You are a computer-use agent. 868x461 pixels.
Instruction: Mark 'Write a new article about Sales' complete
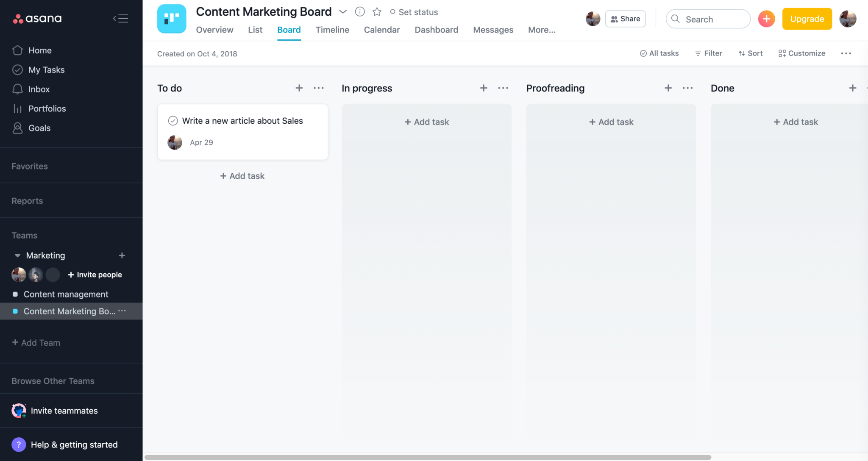tap(173, 121)
